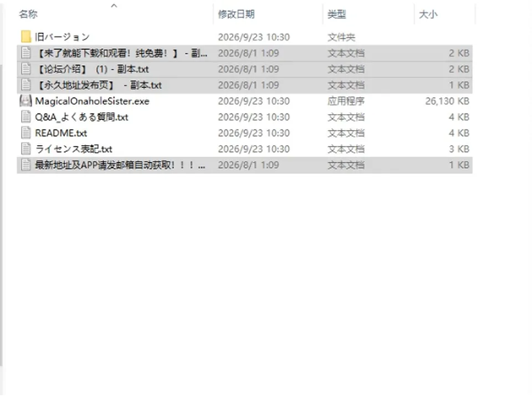Select file name MagicalOnaholeSister.exe

point(92,101)
